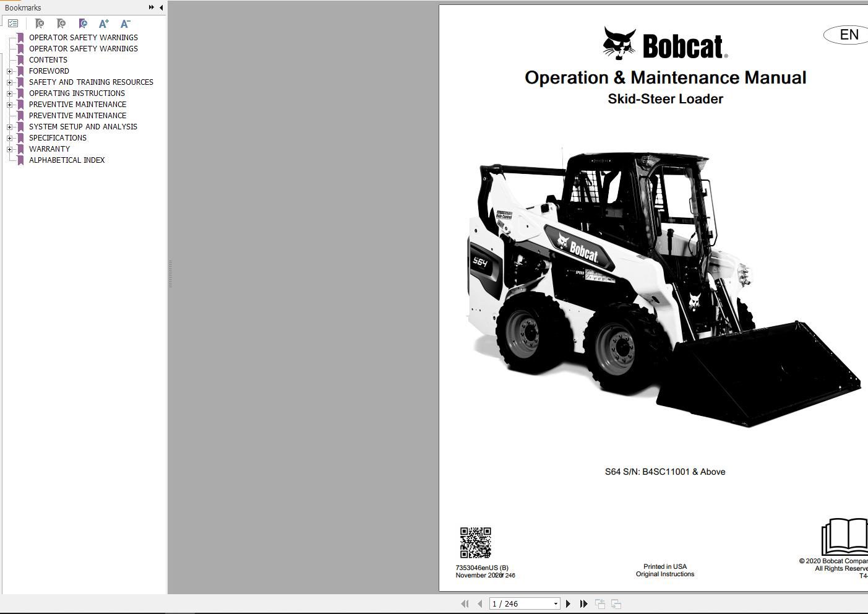This screenshot has height=614, width=868.
Task: Jump to first page using skip-back icon
Action: point(465,603)
